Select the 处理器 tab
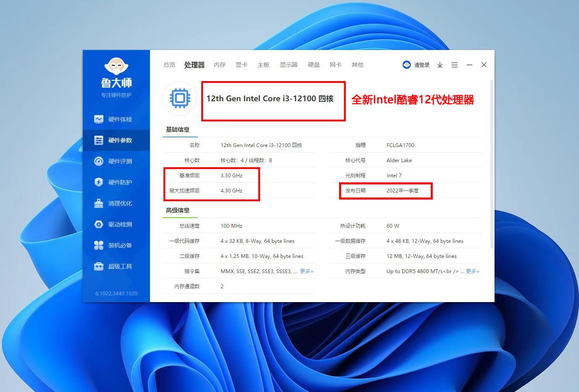Viewport: 579px width, 392px height. [x=195, y=65]
